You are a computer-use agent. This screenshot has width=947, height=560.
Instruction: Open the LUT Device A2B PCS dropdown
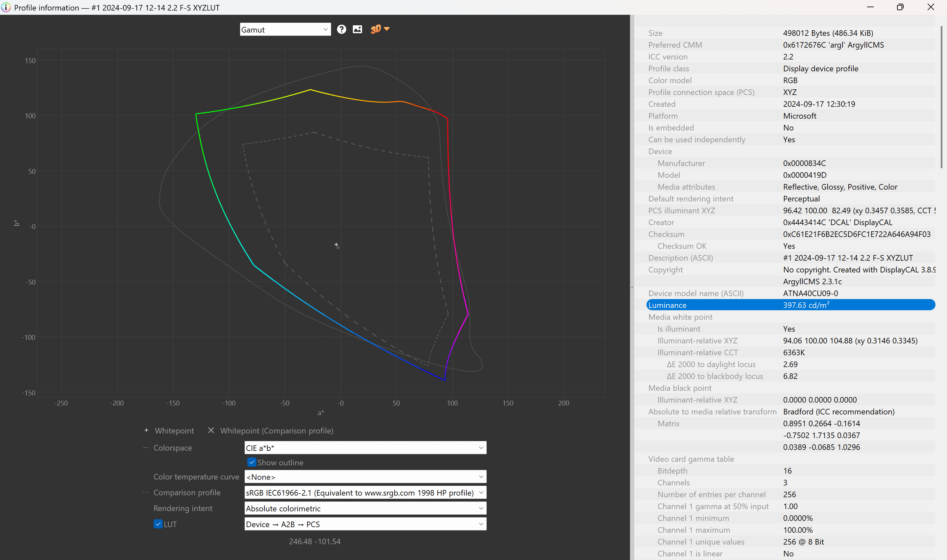[x=365, y=525]
